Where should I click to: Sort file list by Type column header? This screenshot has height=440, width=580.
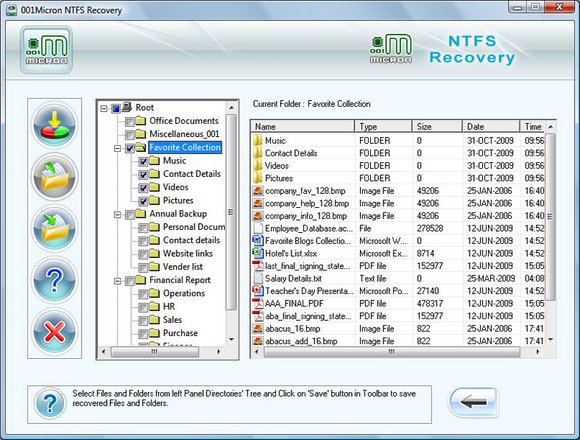(383, 126)
